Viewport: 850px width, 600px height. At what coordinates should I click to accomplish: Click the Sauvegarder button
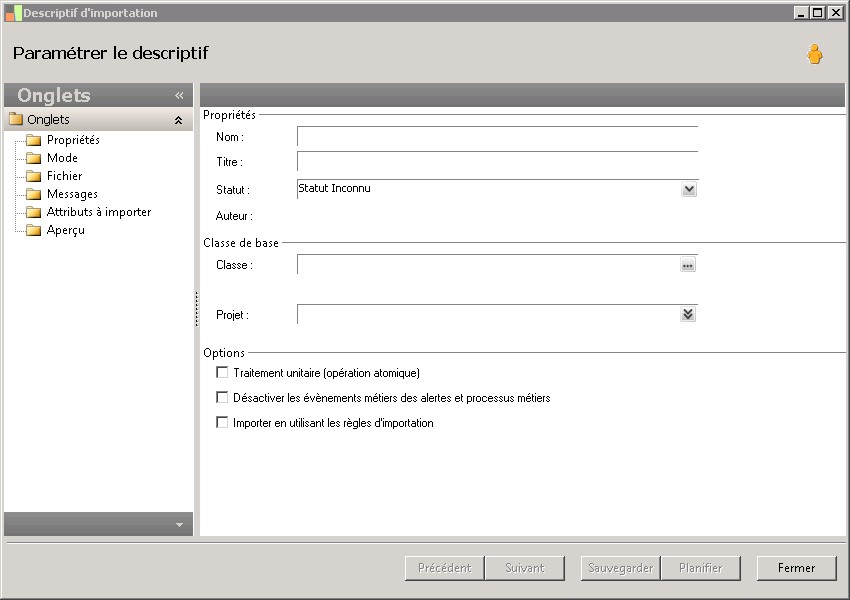(x=620, y=568)
